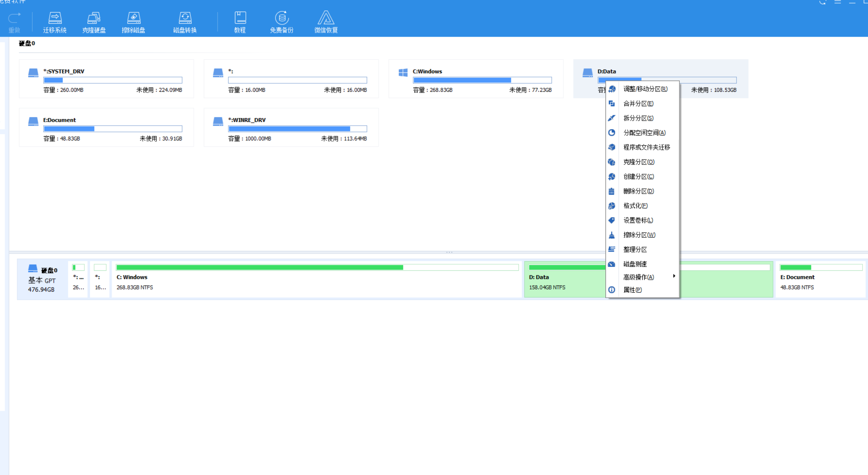Image resolution: width=868 pixels, height=475 pixels.
Task: Select 硬盘0 basic GPT disk entry
Action: pyautogui.click(x=42, y=279)
